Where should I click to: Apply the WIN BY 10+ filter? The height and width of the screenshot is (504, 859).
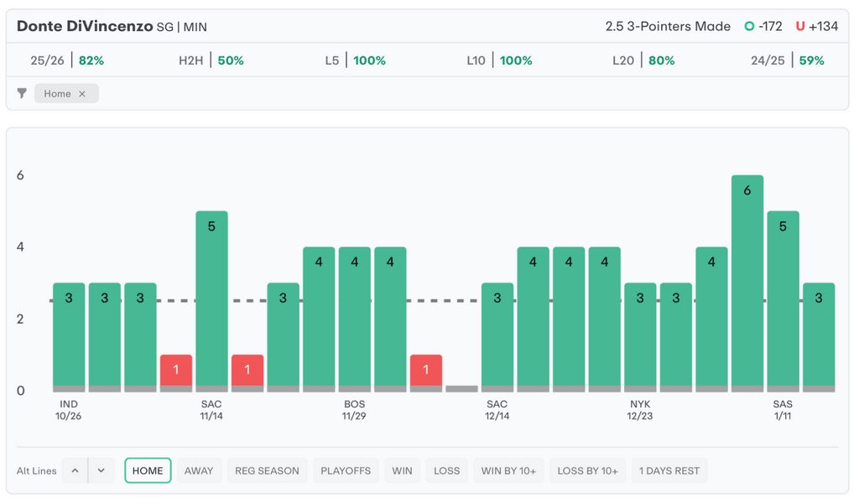[508, 470]
